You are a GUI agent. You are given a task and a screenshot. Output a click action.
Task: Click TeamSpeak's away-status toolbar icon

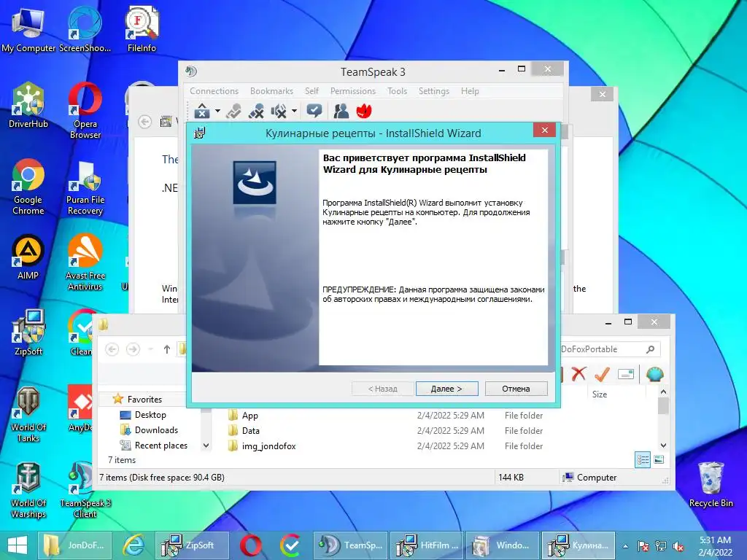pos(202,111)
